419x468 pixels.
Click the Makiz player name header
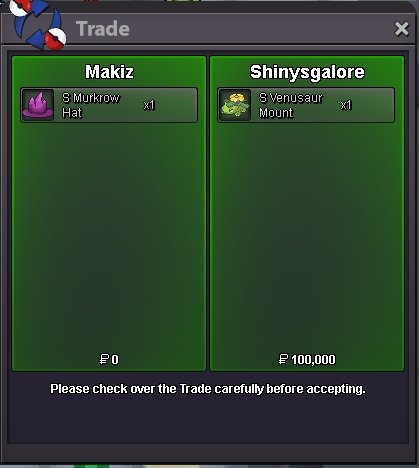[109, 72]
